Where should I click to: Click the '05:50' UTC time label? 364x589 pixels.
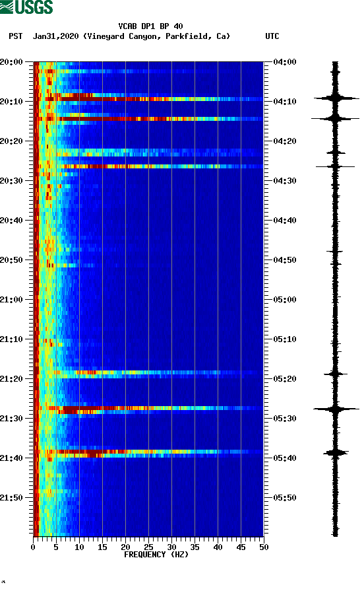[285, 498]
